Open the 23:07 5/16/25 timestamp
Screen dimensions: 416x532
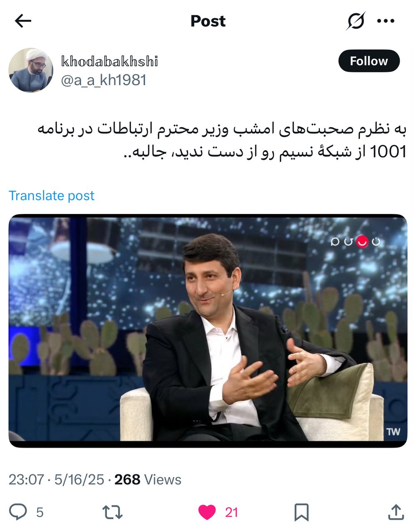point(56,480)
